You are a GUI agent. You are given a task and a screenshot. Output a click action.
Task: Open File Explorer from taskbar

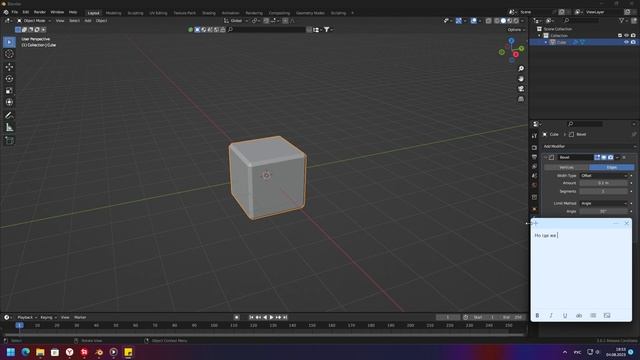point(40,352)
